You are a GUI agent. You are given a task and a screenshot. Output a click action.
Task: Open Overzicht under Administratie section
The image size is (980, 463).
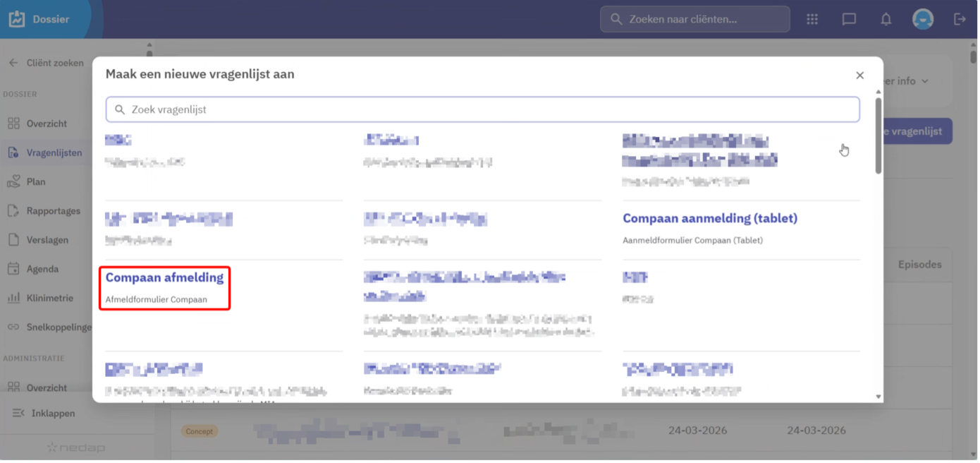[x=47, y=387]
